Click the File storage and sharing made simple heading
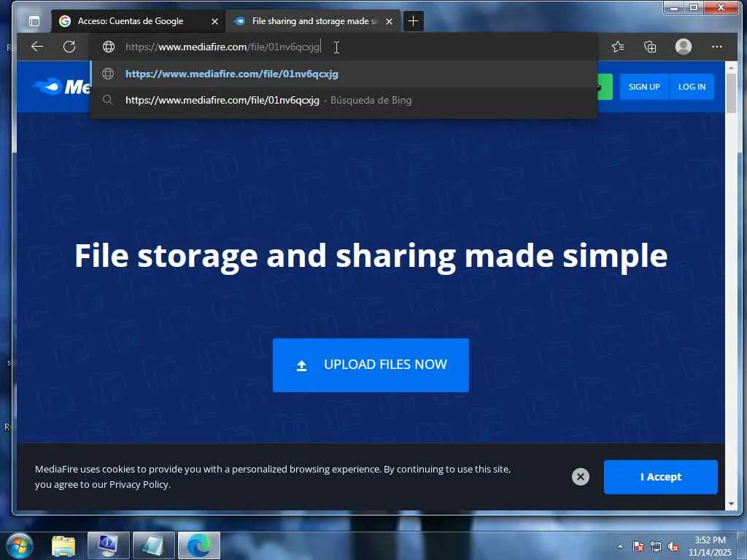Viewport: 747px width, 560px height. point(371,256)
